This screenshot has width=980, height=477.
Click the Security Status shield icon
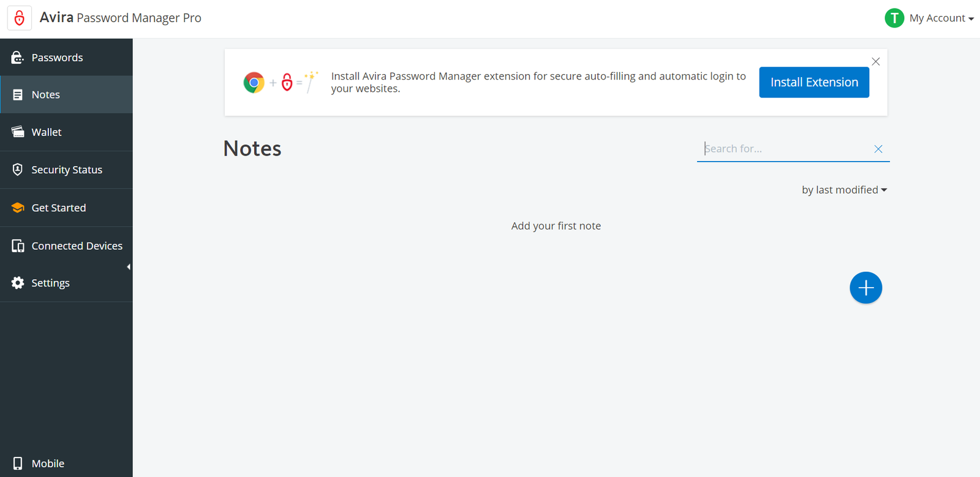click(x=18, y=170)
